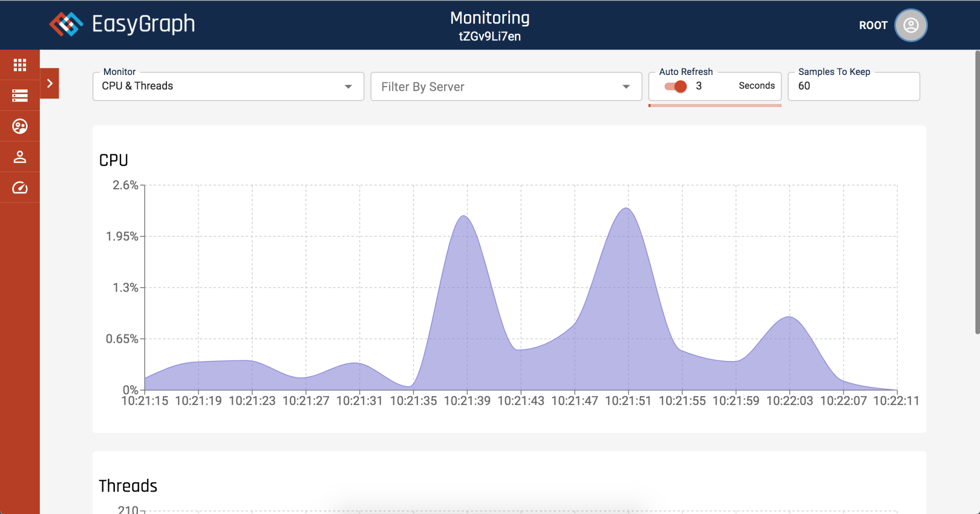980x514 pixels.
Task: Open the user icon in sidebar
Action: tap(20, 157)
